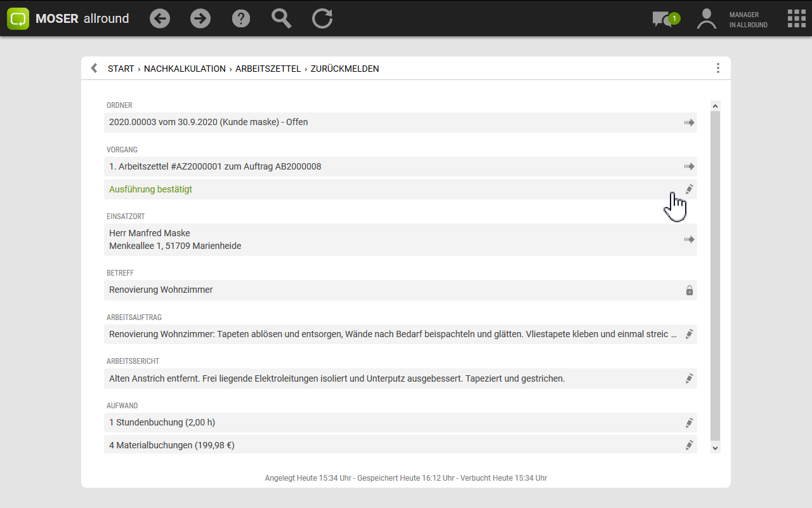Screen dimensions: 812x508
Task: Click the forward arrow navigation icon
Action: [200, 18]
